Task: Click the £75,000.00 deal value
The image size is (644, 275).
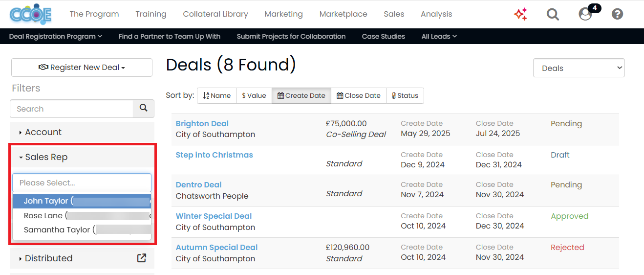Action: pos(346,124)
